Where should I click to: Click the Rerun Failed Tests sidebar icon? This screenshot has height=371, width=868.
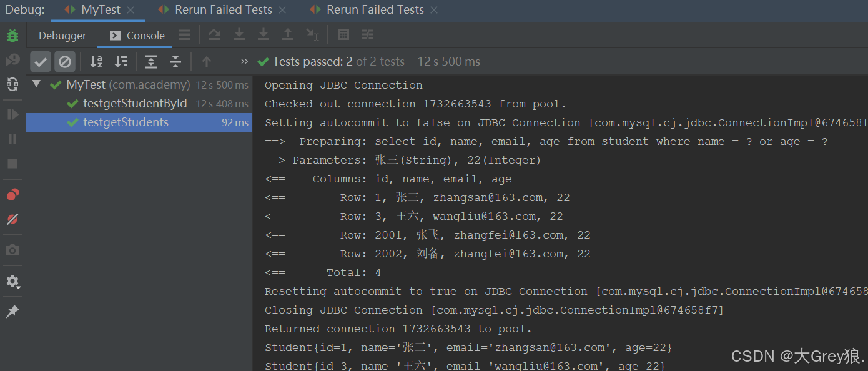(12, 60)
